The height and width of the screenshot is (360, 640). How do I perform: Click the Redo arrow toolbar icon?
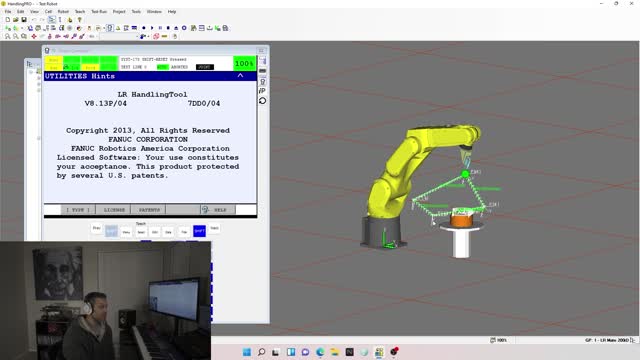click(42, 20)
